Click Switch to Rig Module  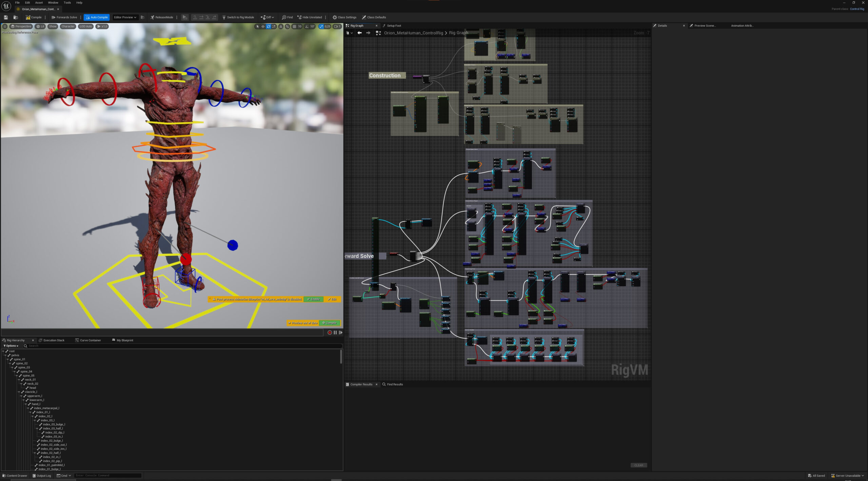pos(238,17)
